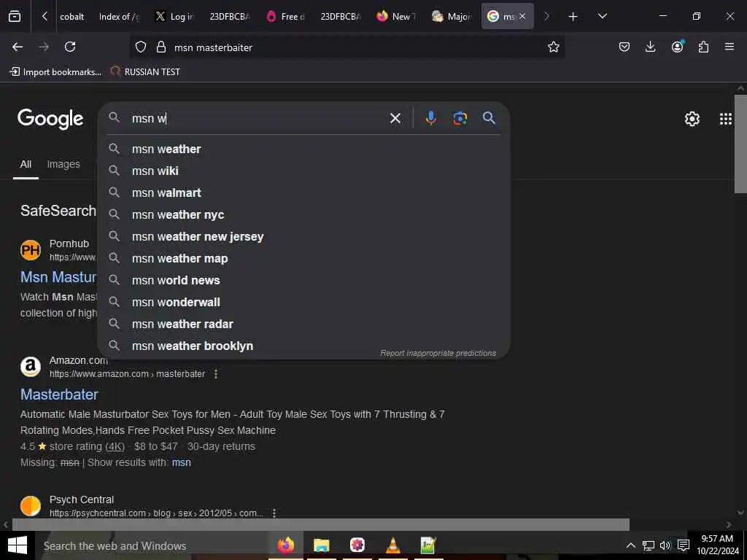Open volume control in system tray
The image size is (747, 560).
coord(665,545)
